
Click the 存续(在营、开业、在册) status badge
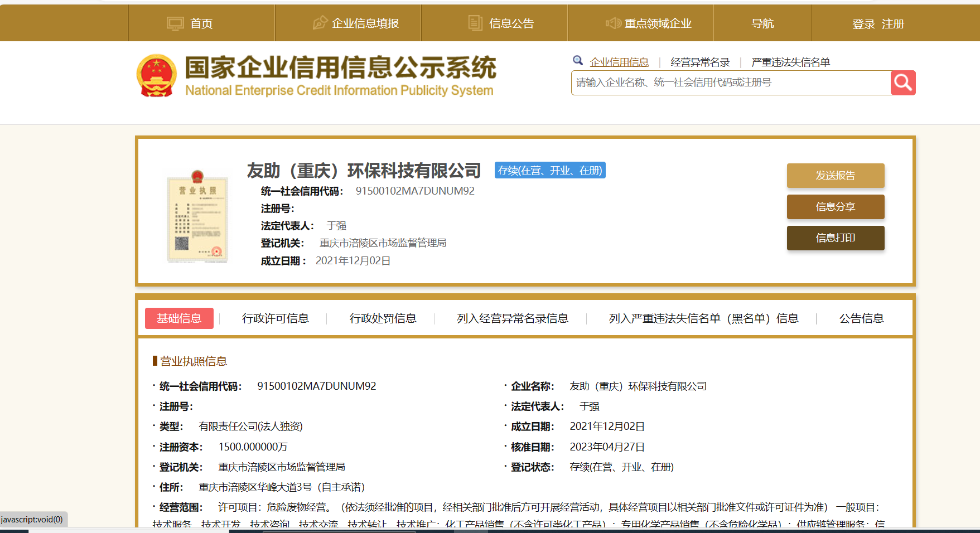click(550, 170)
